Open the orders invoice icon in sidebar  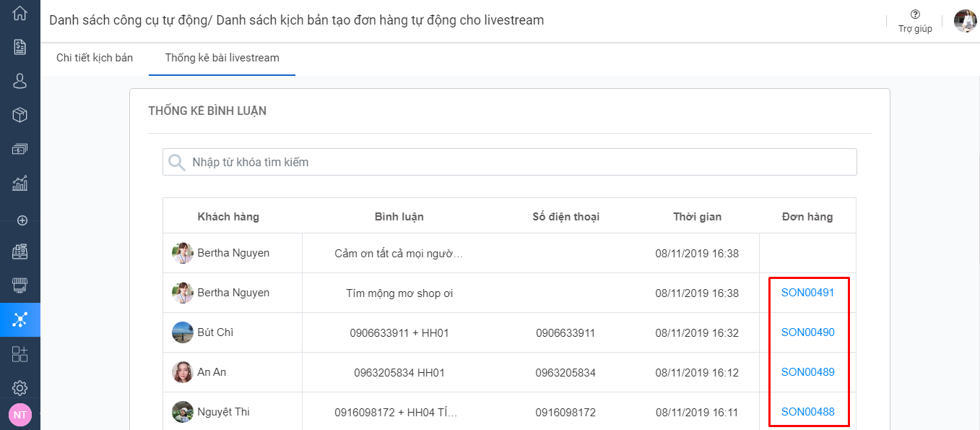(20, 47)
